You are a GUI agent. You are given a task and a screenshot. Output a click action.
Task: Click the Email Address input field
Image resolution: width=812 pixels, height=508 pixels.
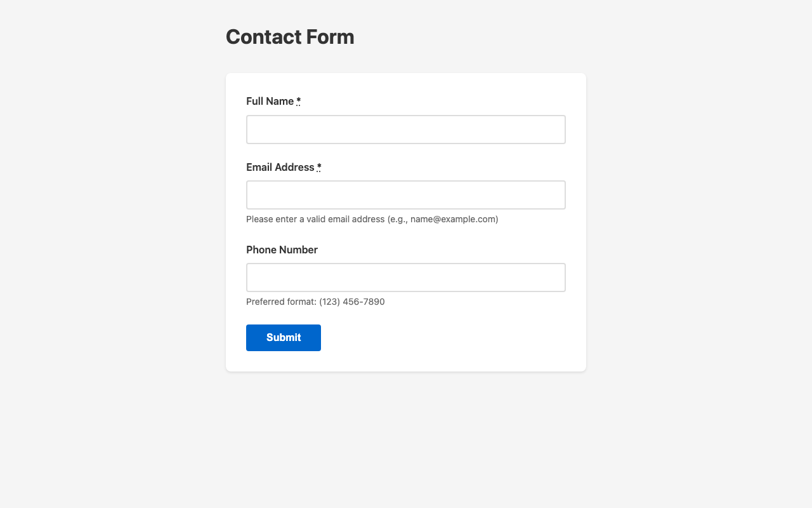(x=405, y=194)
